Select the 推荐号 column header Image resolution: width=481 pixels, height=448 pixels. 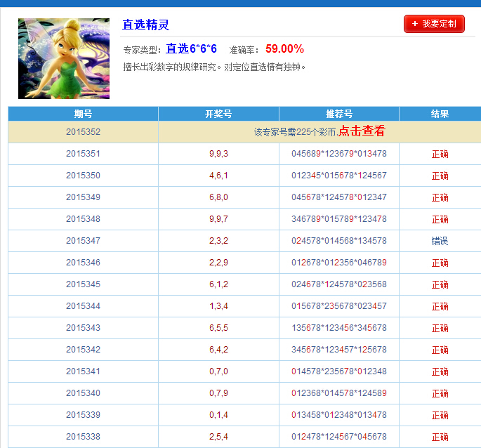[x=339, y=114]
